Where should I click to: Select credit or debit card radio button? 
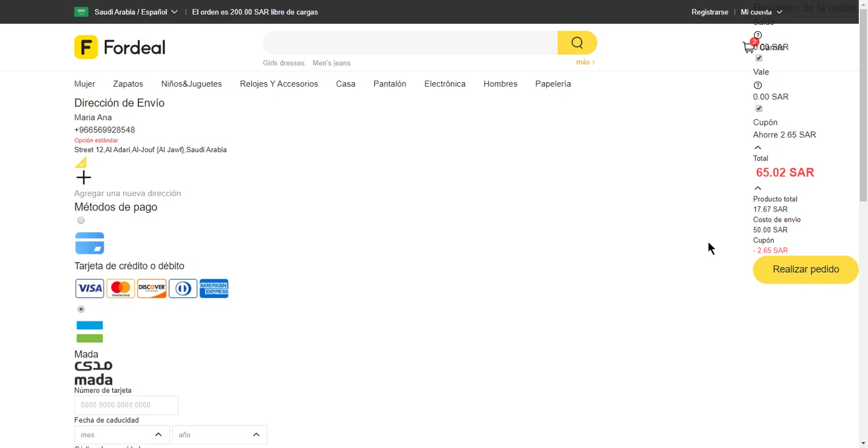click(x=81, y=220)
